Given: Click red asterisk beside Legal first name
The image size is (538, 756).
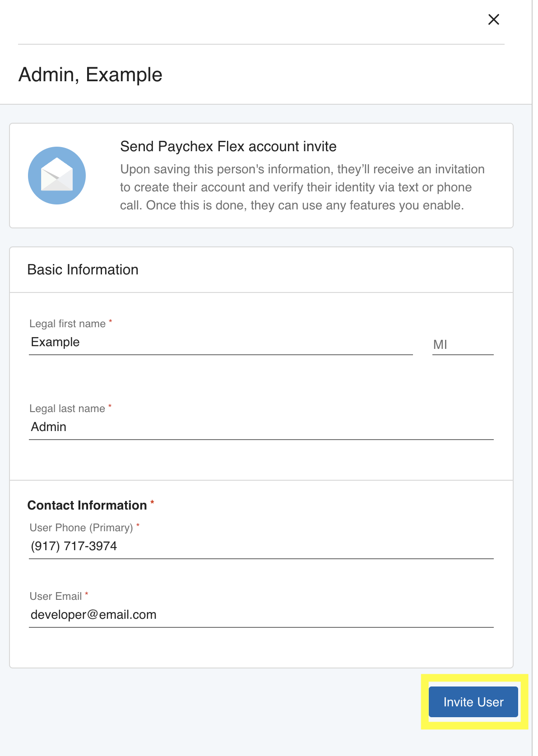Looking at the screenshot, I should (111, 321).
